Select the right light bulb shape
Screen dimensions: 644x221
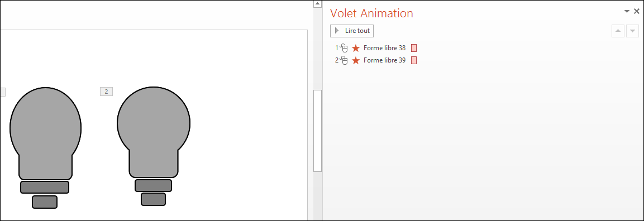click(154, 132)
